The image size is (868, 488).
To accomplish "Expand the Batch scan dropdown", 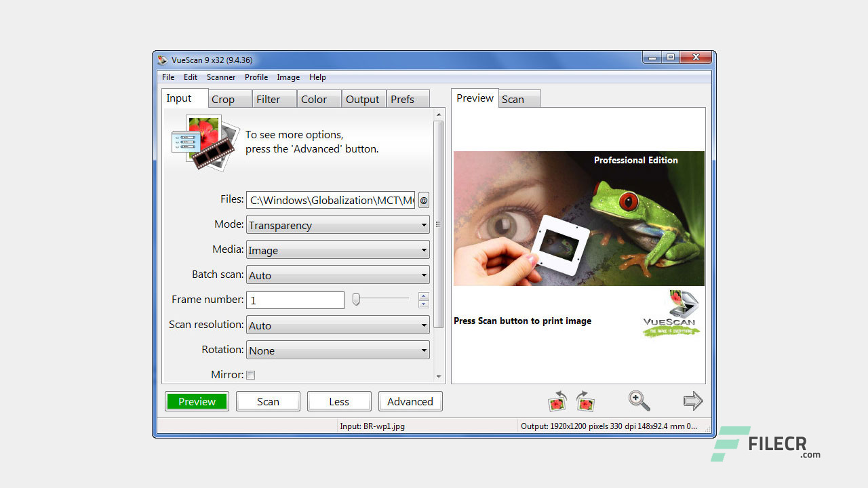I will coord(338,275).
